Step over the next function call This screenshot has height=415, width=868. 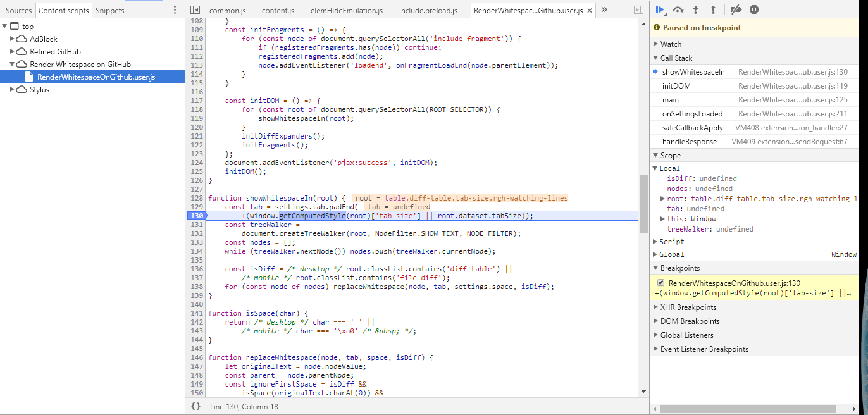click(678, 9)
